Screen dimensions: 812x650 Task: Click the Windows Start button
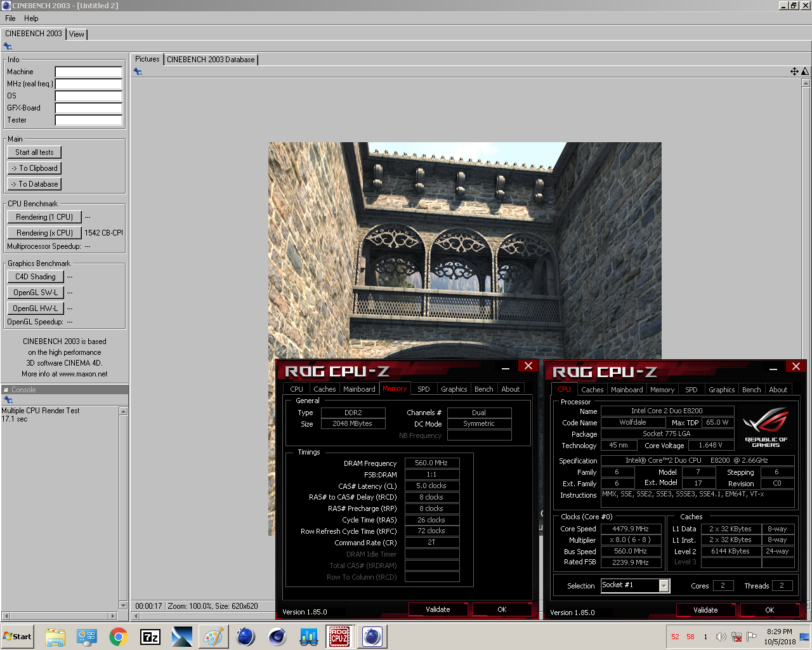[x=17, y=637]
